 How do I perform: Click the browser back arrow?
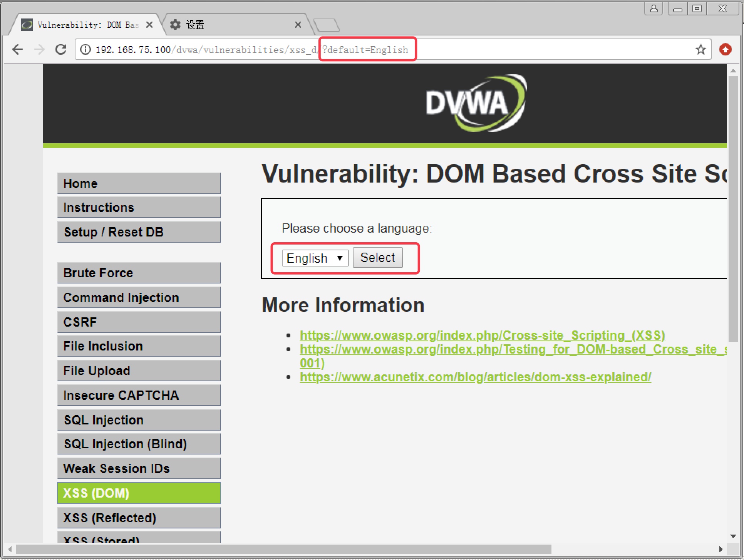(x=18, y=49)
